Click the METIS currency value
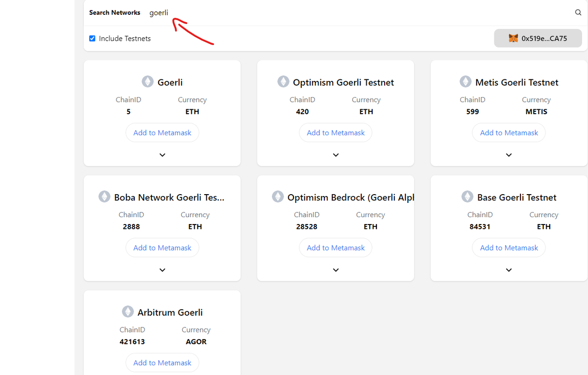The height and width of the screenshot is (375, 588). click(536, 112)
